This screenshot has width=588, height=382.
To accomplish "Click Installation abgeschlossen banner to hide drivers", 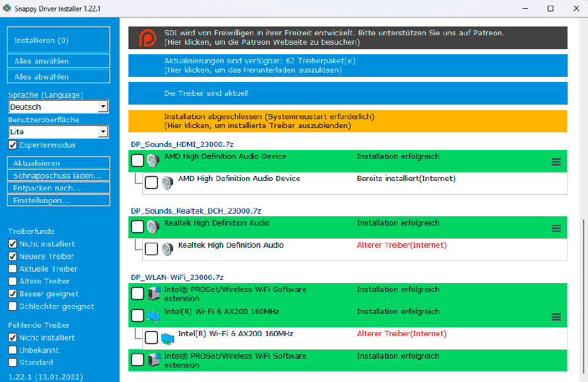I will click(x=348, y=121).
